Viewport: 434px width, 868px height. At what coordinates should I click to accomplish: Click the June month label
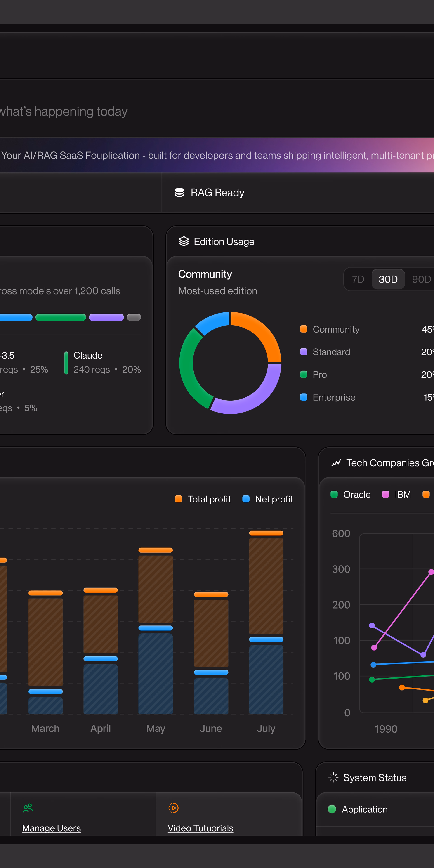[x=211, y=728]
